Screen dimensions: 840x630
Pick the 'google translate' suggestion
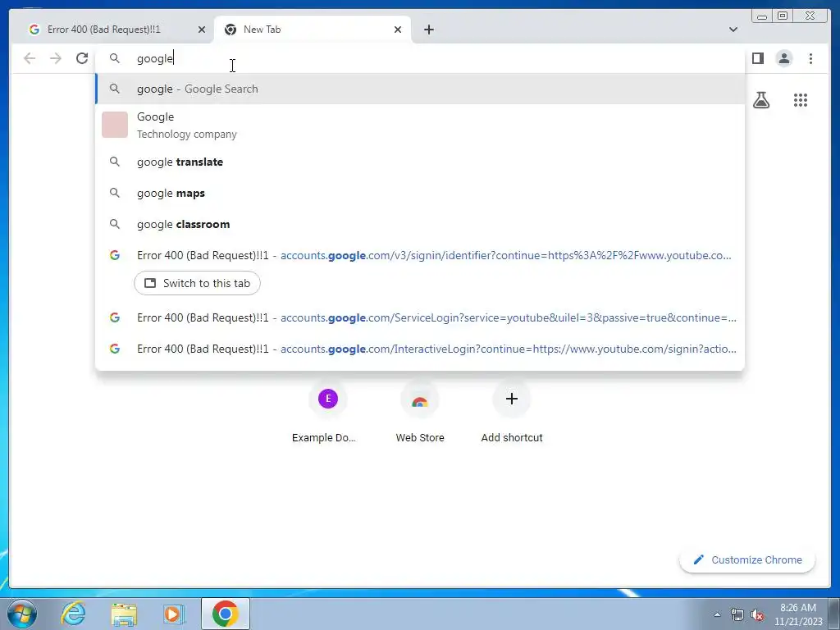420,162
